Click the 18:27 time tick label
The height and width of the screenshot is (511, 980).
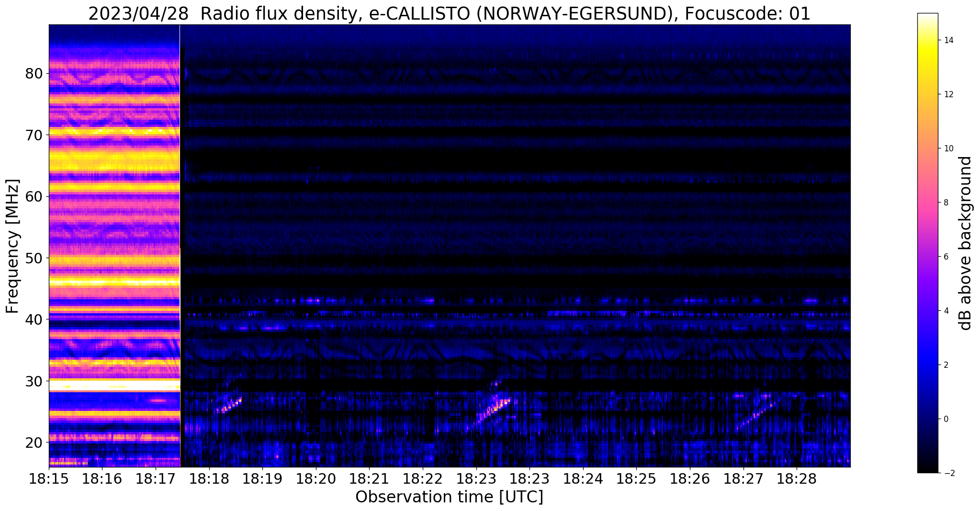tap(743, 478)
